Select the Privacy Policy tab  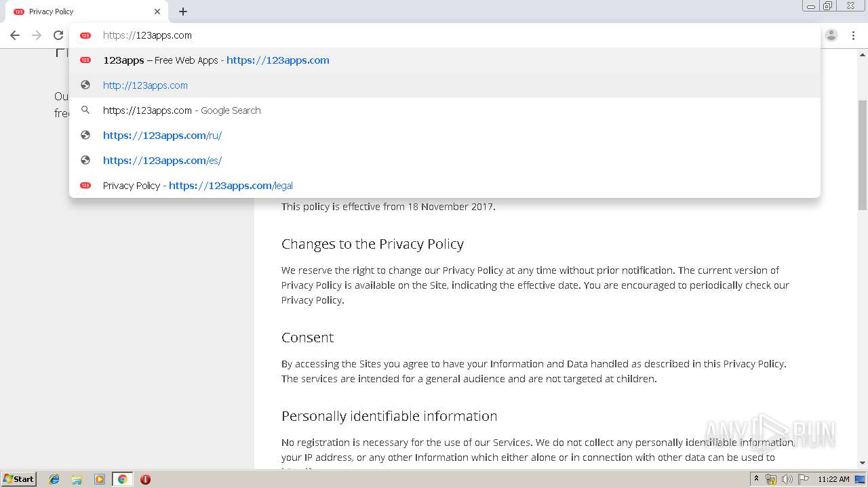tap(81, 12)
